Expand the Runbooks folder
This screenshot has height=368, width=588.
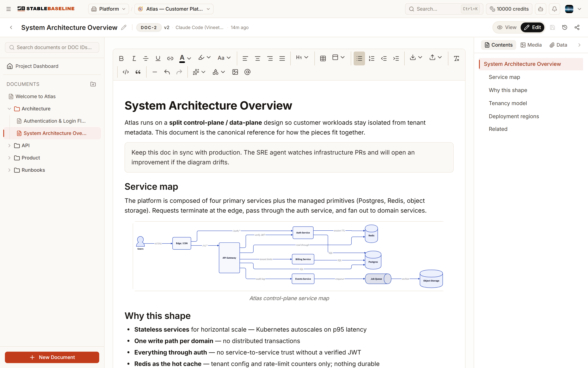pyautogui.click(x=9, y=170)
